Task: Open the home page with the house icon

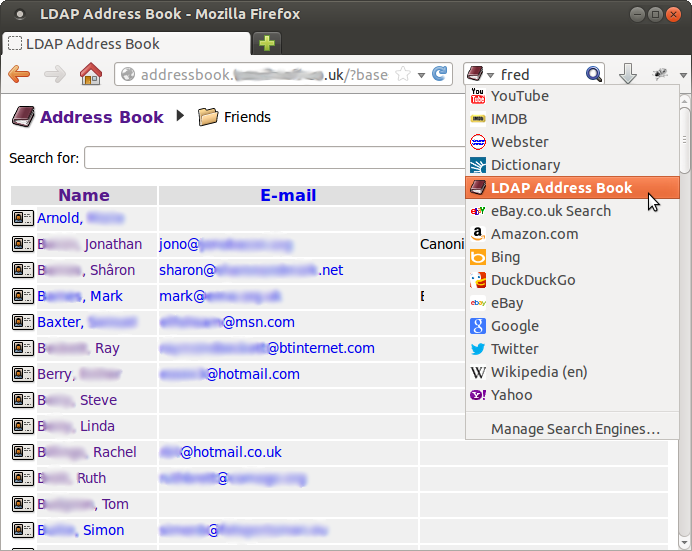Action: click(x=91, y=74)
